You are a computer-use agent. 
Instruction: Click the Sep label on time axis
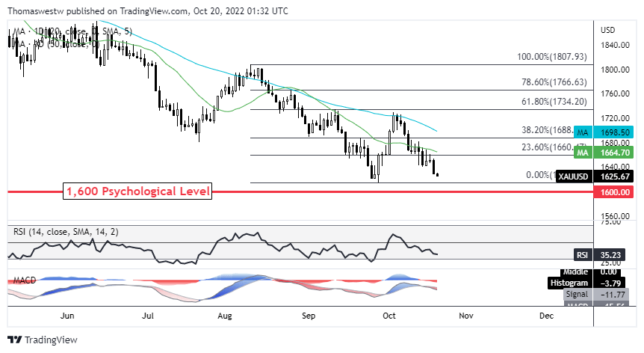click(309, 316)
